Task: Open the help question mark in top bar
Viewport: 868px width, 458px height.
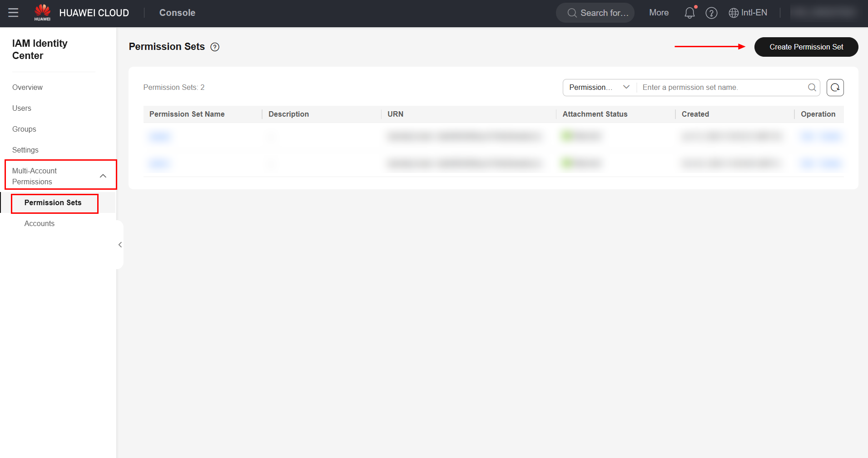Action: tap(711, 13)
